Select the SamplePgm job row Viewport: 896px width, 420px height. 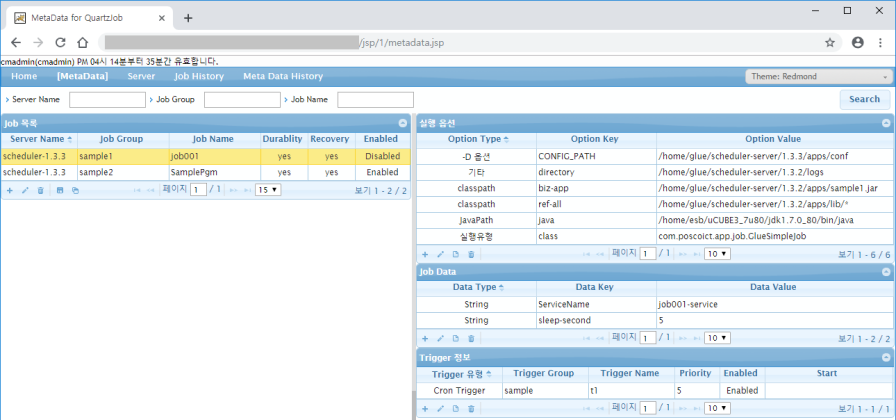coord(206,172)
